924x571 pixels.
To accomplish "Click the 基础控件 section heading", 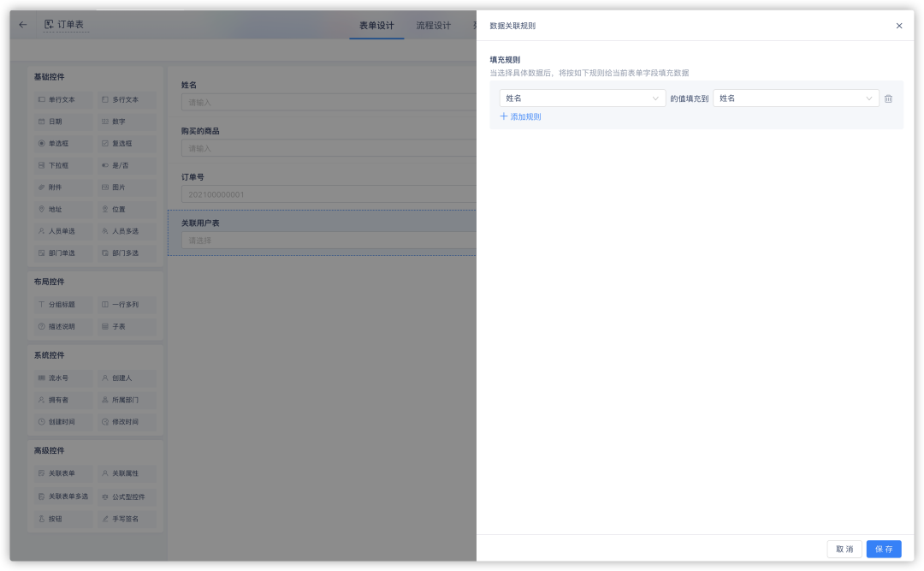I will click(x=49, y=77).
